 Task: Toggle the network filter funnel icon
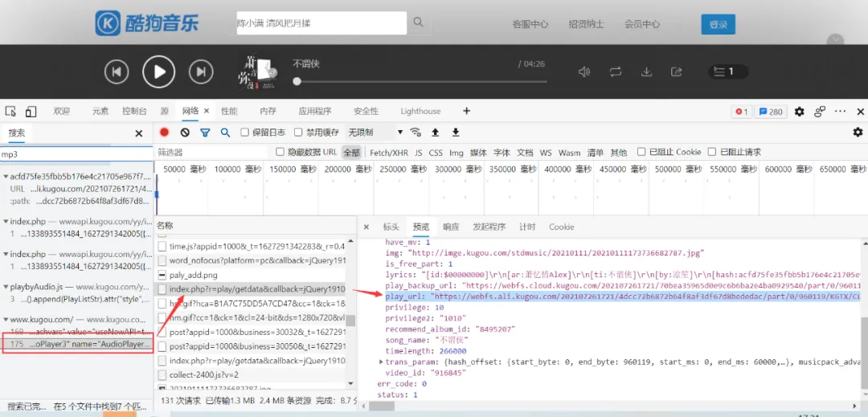(205, 133)
